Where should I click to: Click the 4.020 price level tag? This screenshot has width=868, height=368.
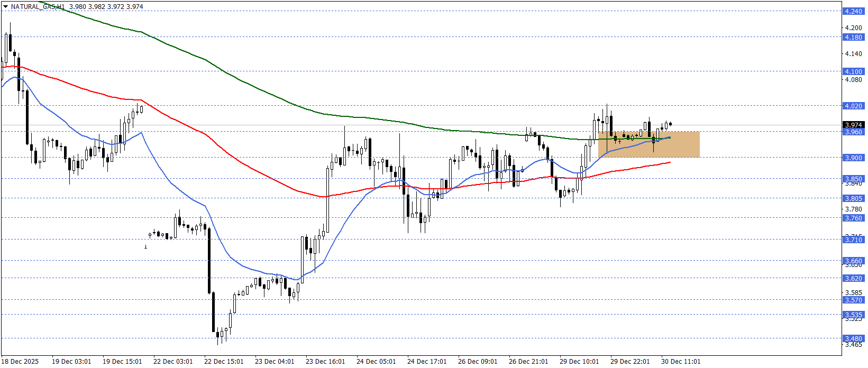tap(853, 106)
